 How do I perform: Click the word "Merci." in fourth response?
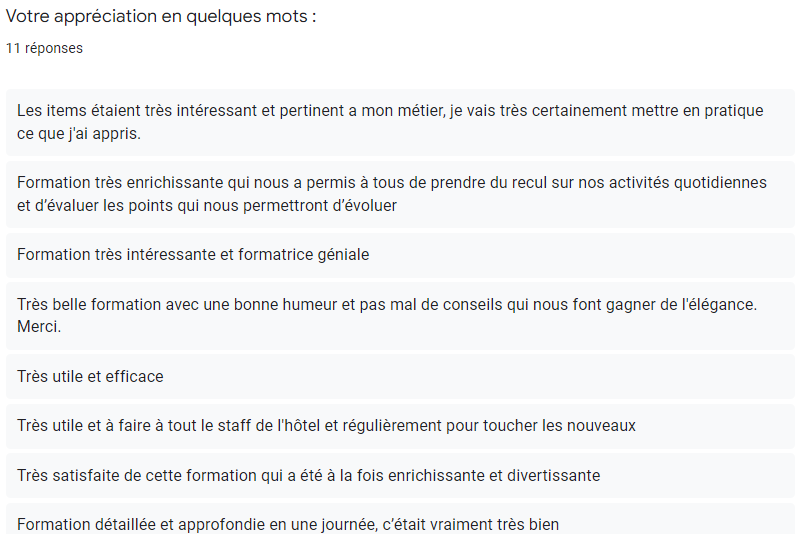[x=39, y=327]
